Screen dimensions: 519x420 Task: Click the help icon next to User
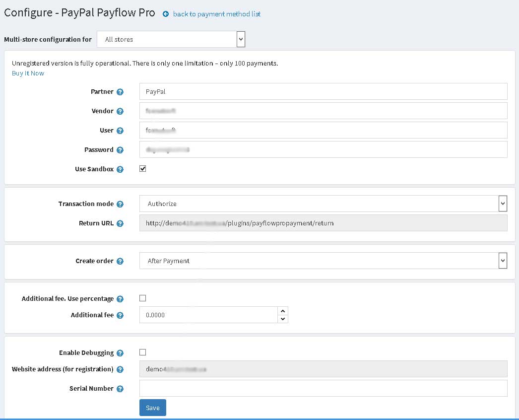120,131
